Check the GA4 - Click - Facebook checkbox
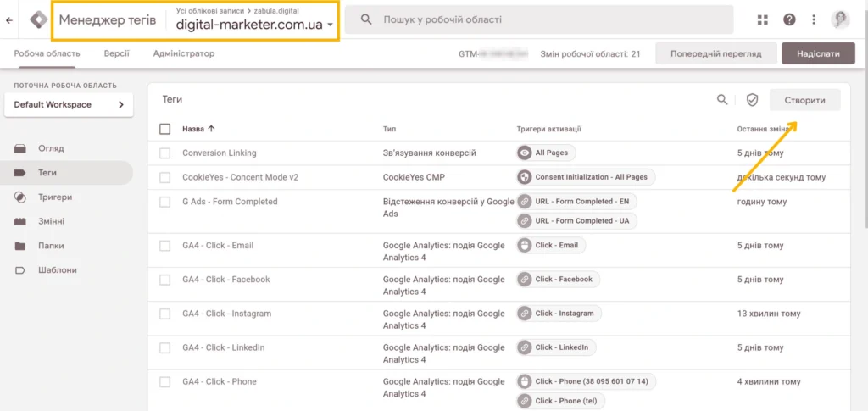Image resolution: width=868 pixels, height=411 pixels. tap(164, 280)
